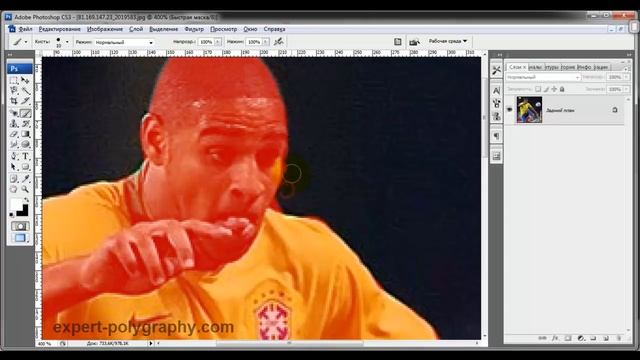The image size is (640, 360).
Task: Launch Adobe Bridge from options bar
Action: [x=414, y=42]
